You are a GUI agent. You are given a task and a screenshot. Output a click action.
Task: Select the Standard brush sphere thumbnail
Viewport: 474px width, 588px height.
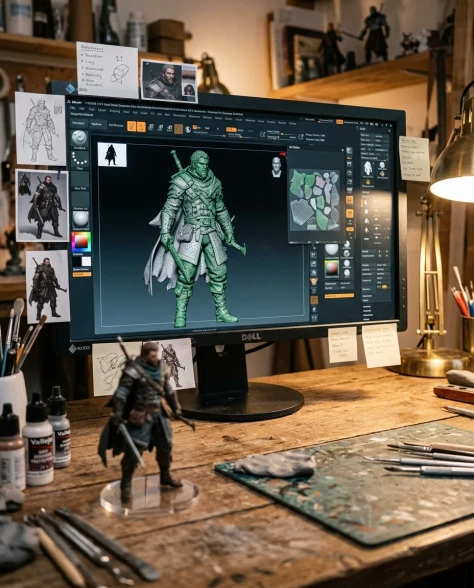80,139
